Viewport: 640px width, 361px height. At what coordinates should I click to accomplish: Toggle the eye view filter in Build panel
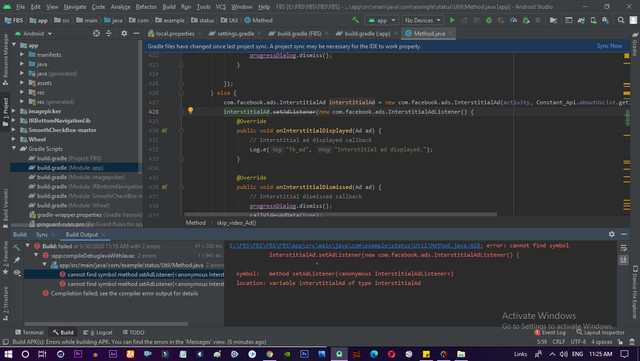[17, 272]
